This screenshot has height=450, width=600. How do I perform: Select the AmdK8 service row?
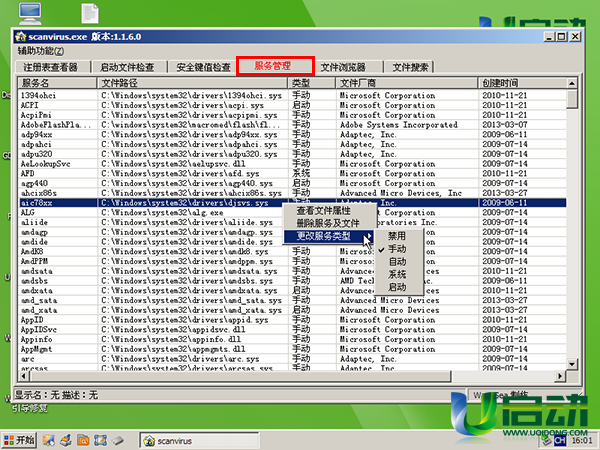(x=293, y=251)
